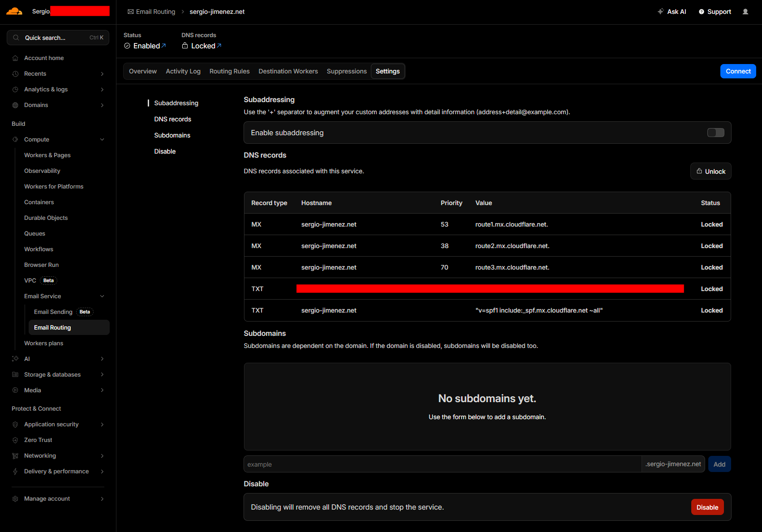Open Durable Objects in sidebar
This screenshot has height=532, width=762.
coord(46,218)
